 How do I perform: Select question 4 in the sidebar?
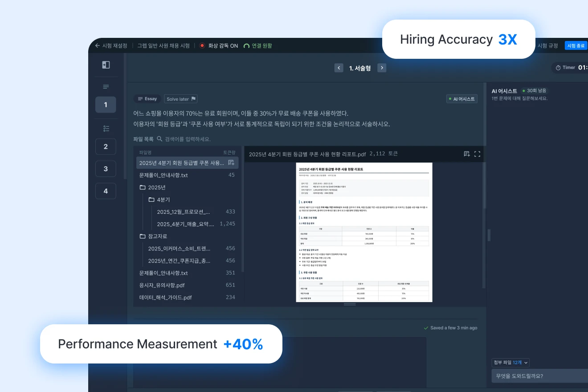pyautogui.click(x=106, y=191)
